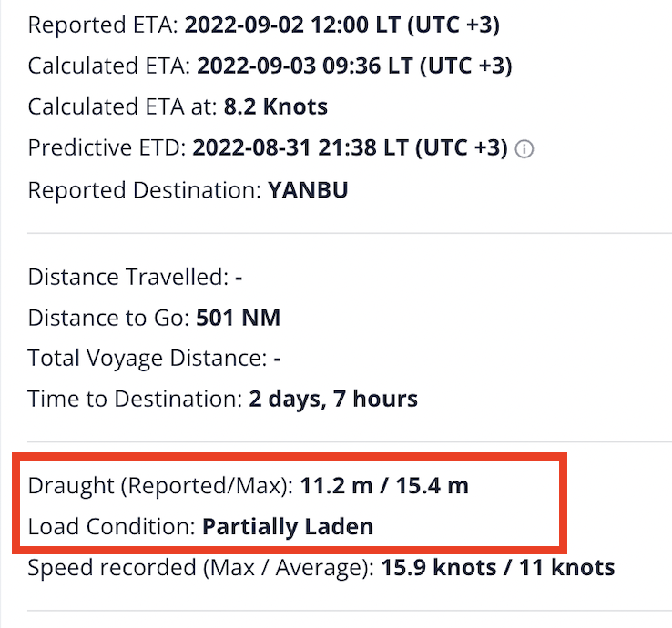The image size is (672, 628).
Task: Click the info icon beside Predictive ETD
Action: pyautogui.click(x=524, y=149)
